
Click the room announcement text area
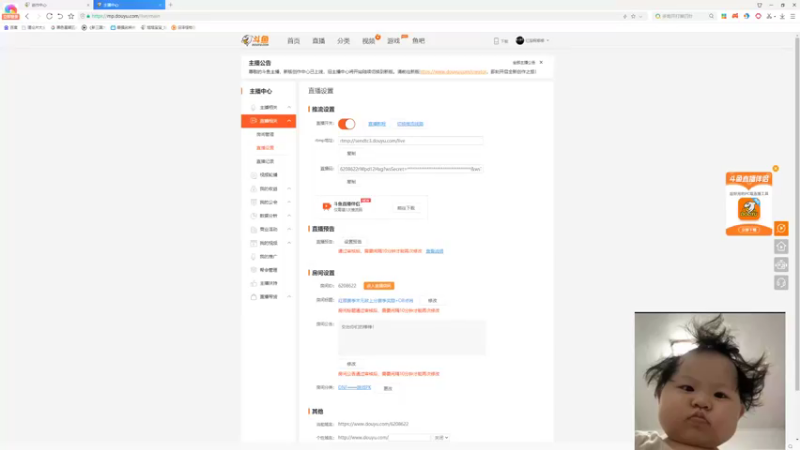[412, 338]
